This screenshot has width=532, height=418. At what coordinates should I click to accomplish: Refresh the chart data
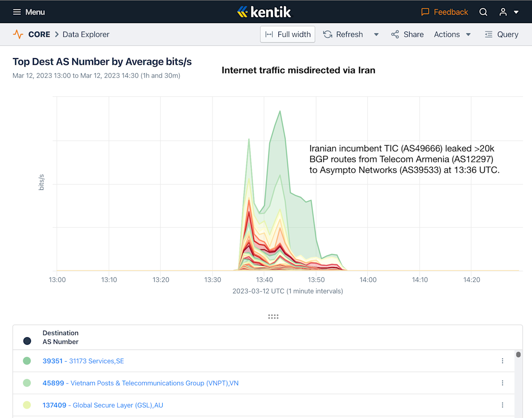343,34
